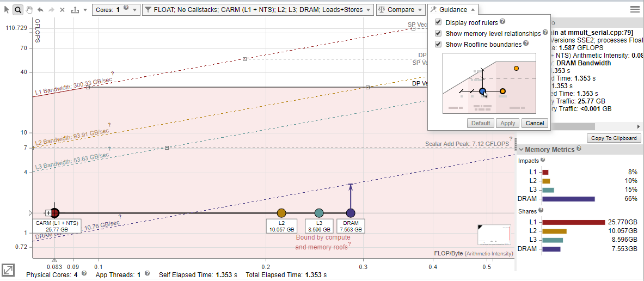Click the L3 Bandwidth 53.63 GB/sec label
Screen dimensions: 644x281
click(72, 161)
